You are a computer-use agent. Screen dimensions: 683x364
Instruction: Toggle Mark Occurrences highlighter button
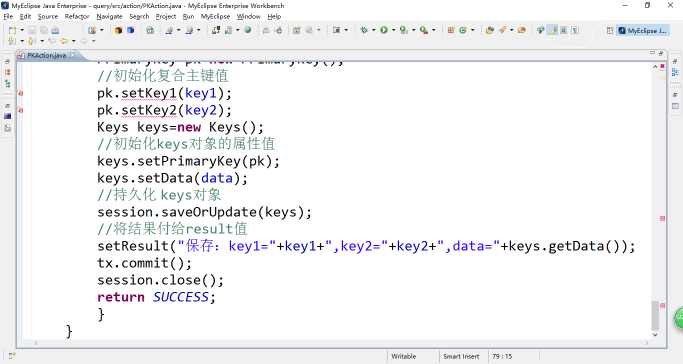553,30
